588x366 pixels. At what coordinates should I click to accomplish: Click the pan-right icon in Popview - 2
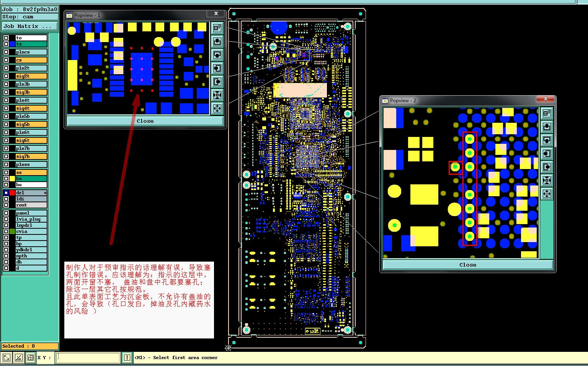tap(547, 167)
